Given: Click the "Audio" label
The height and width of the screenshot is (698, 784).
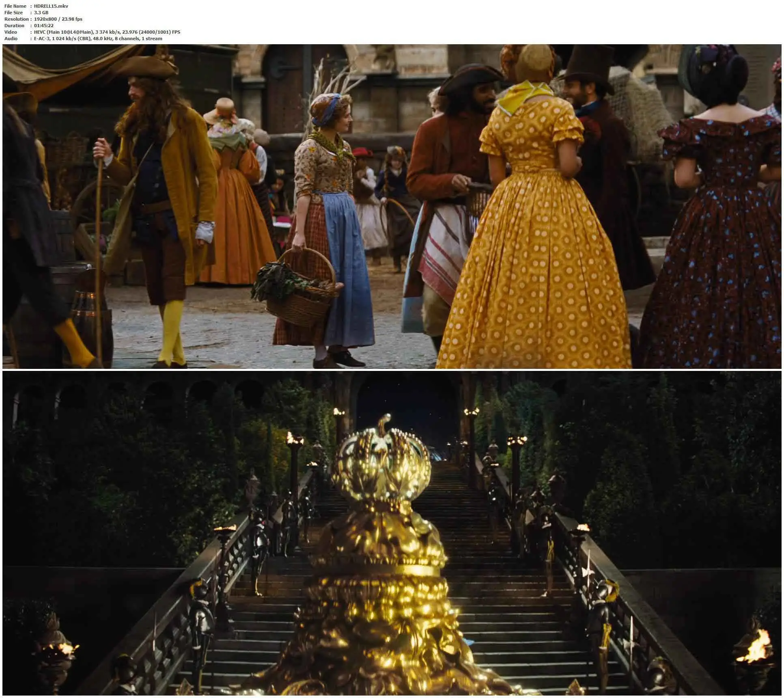Looking at the screenshot, I should (x=11, y=39).
